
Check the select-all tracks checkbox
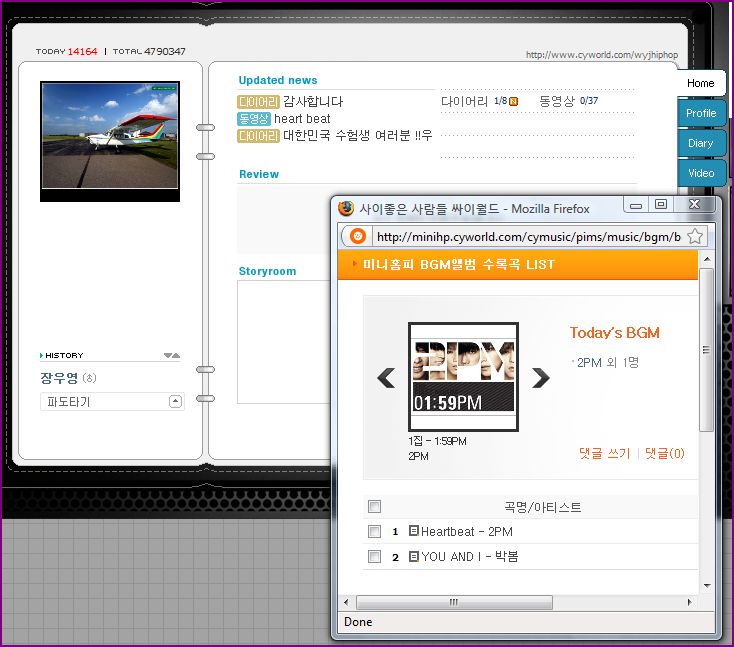pyautogui.click(x=374, y=507)
